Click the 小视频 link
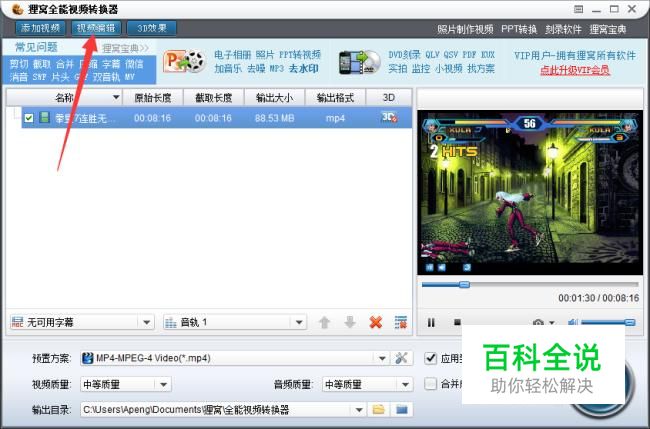Screen dimensions: 650x429 449,68
